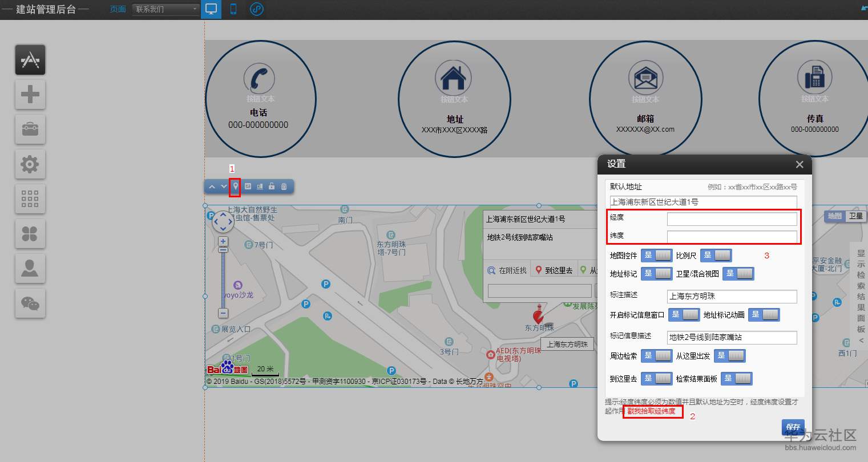Image resolution: width=868 pixels, height=462 pixels.
Task: Click the map pin settings toolbar icon
Action: point(235,187)
